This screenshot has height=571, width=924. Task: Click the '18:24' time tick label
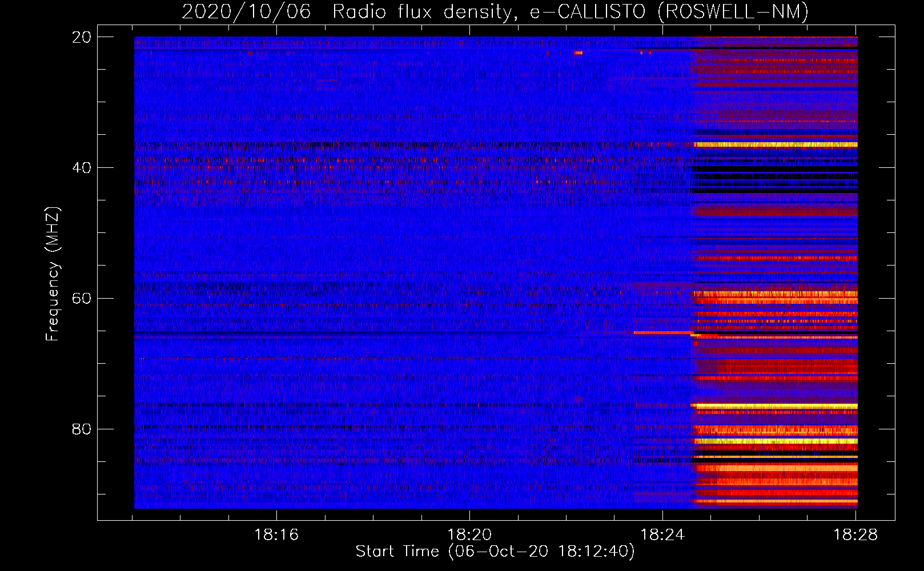click(662, 535)
